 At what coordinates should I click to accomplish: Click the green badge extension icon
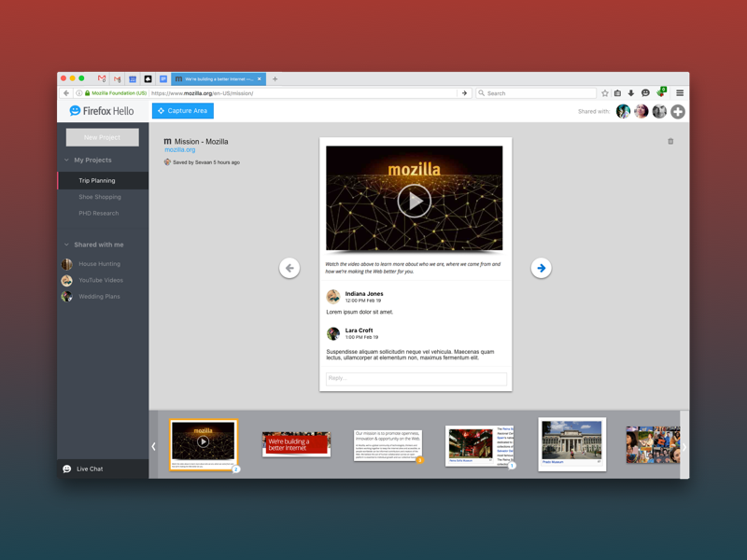coord(661,92)
